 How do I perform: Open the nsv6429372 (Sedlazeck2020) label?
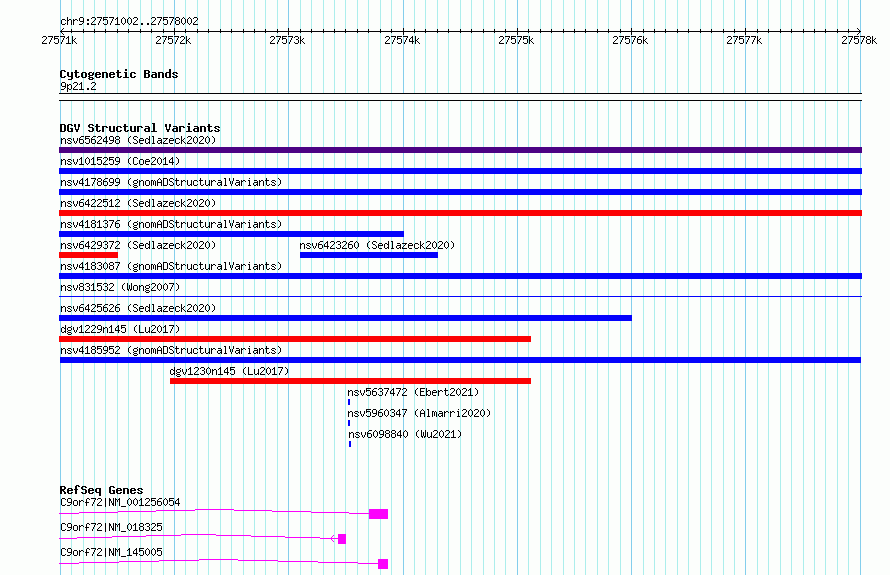[x=138, y=245]
